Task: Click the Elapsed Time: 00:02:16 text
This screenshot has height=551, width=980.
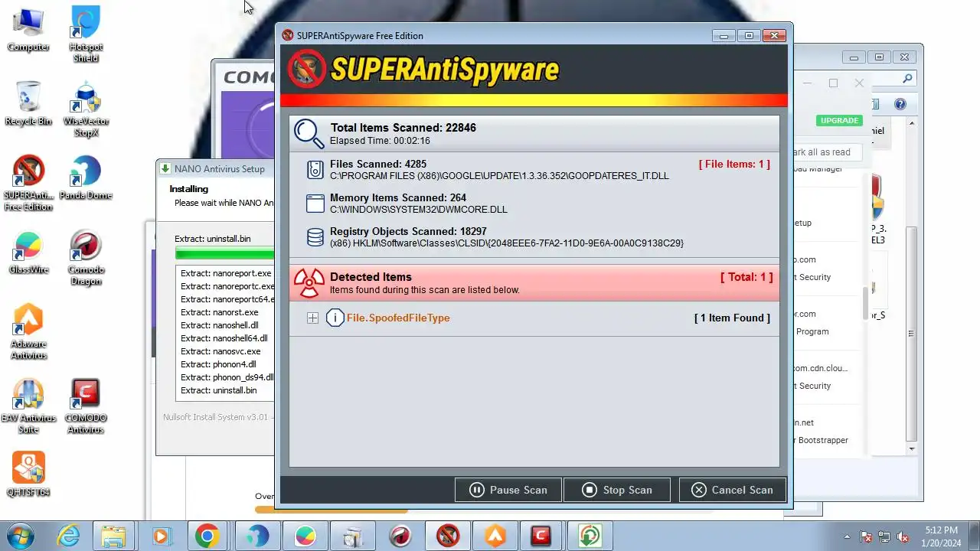Action: (x=381, y=141)
